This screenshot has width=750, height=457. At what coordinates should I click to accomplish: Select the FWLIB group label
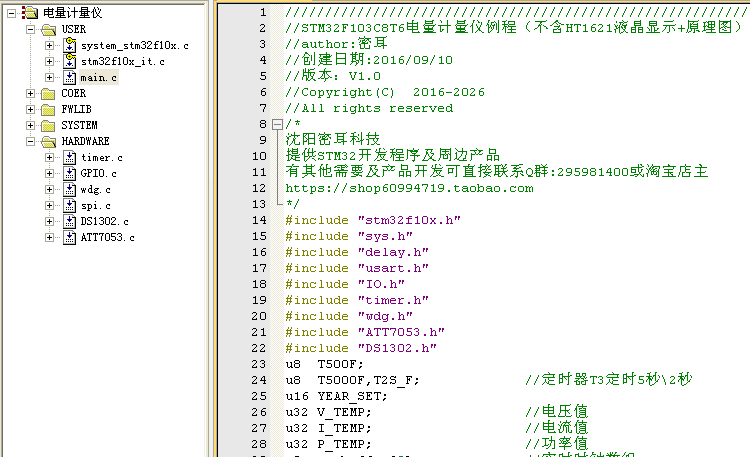coord(77,110)
